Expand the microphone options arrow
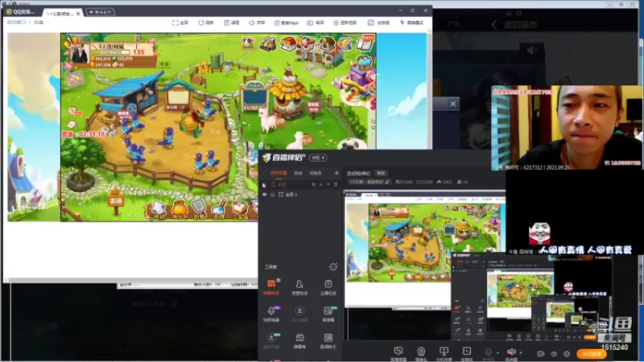This screenshot has width=644, height=362. 497,352
